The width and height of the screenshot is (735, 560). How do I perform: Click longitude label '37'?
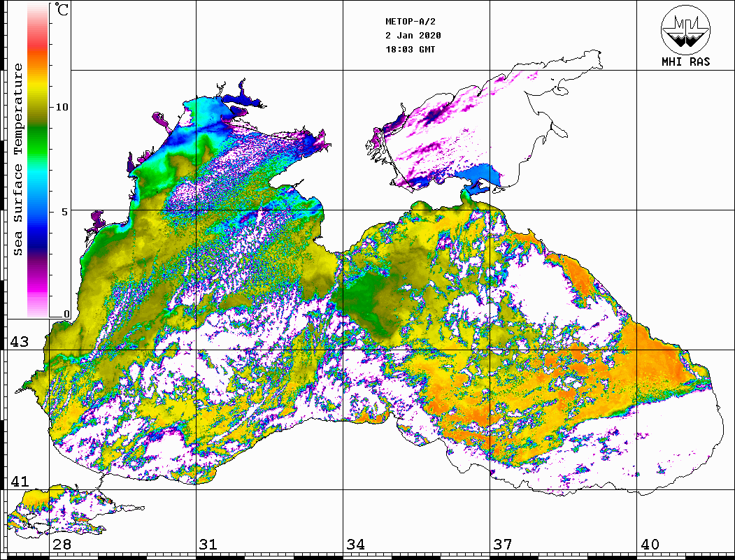coord(503,544)
